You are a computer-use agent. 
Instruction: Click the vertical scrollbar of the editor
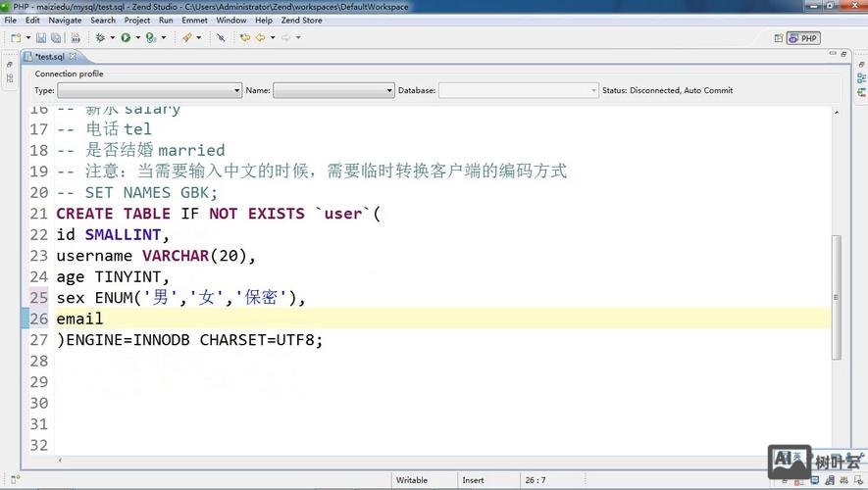coord(836,294)
